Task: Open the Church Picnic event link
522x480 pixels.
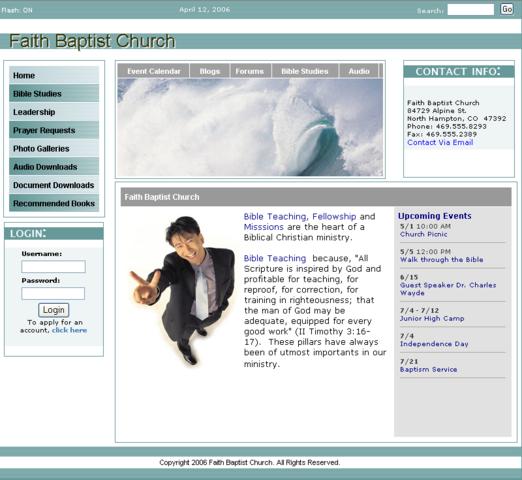Action: click(423, 234)
